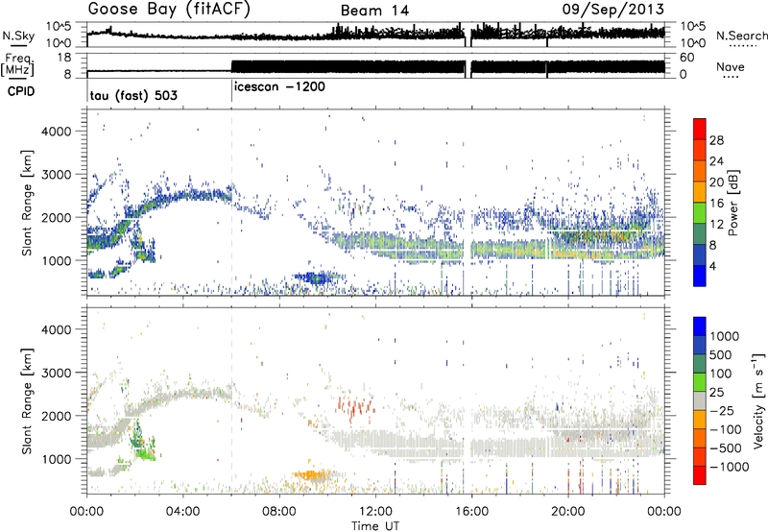Click the '08:00' time axis label

[x=279, y=512]
